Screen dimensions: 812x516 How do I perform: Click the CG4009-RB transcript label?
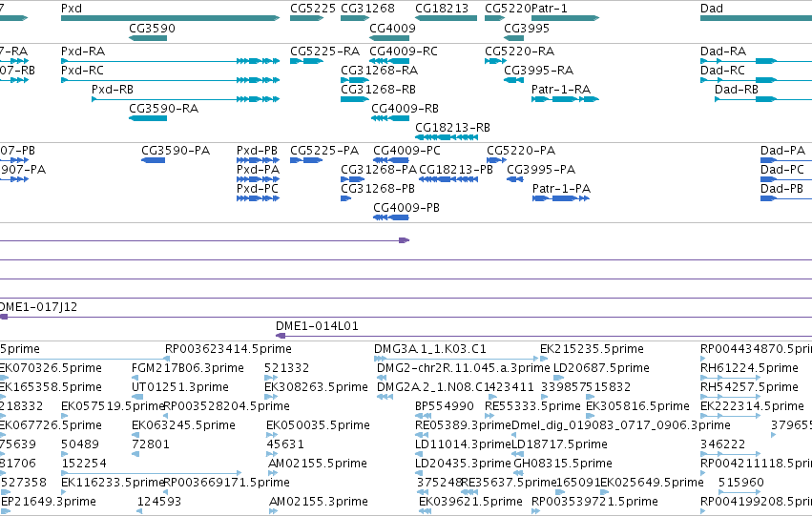[x=405, y=109]
